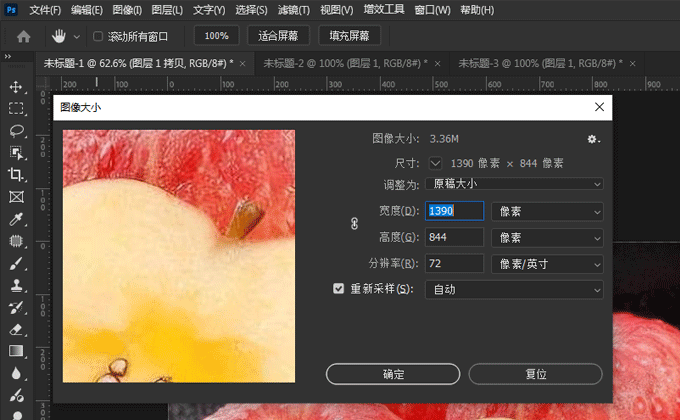Uncheck the 重新采样 checkbox

click(339, 290)
